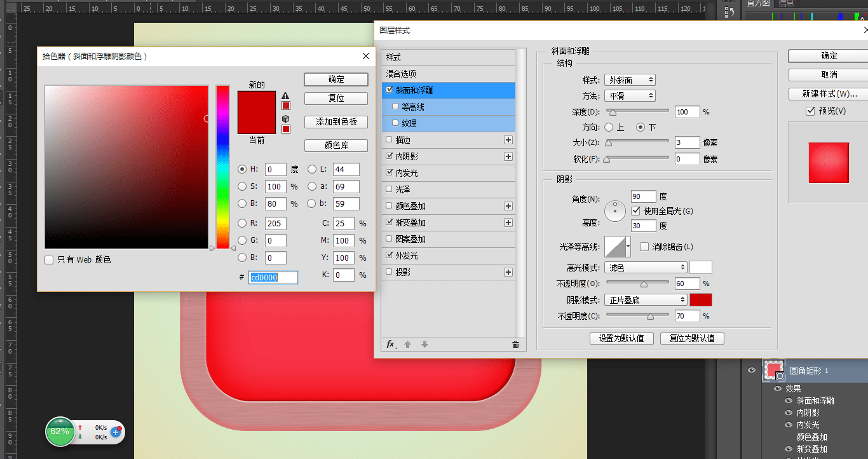
Task: Hide the 内阴影 effect using its eye icon
Action: [789, 413]
